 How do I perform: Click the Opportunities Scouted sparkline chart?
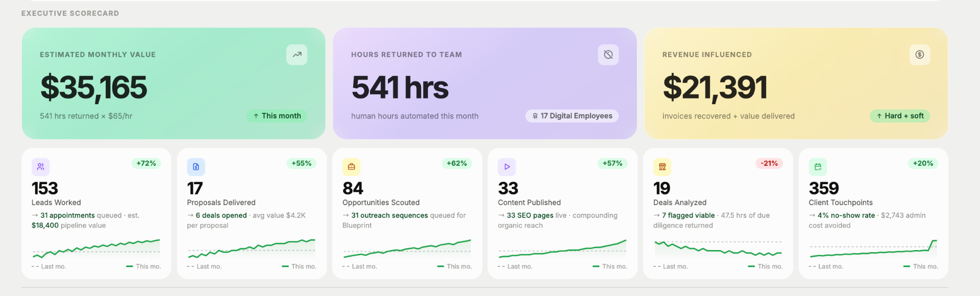tap(407, 248)
